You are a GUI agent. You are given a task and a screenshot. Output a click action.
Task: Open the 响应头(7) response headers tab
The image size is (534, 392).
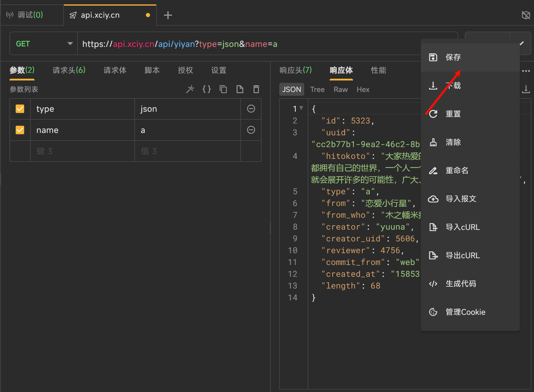pos(296,70)
